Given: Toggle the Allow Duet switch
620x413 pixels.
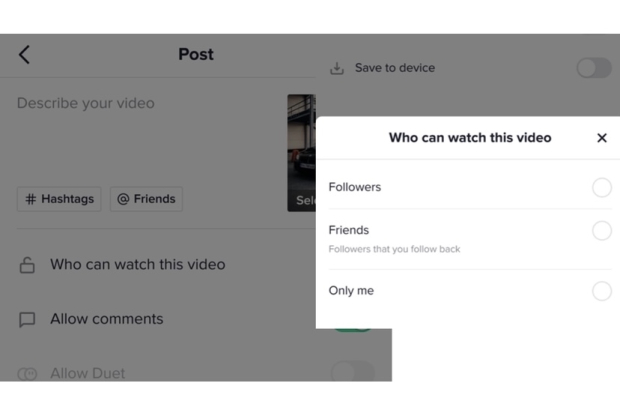Looking at the screenshot, I should (352, 373).
